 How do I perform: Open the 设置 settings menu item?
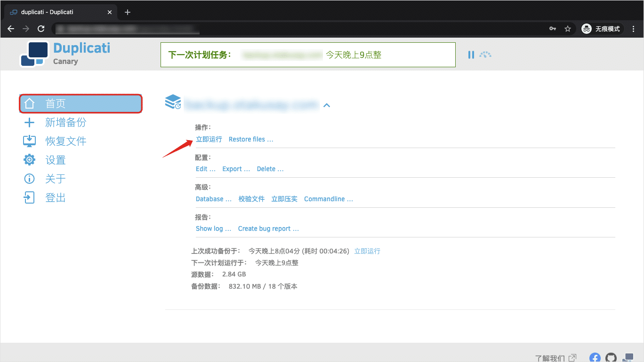pos(45,160)
